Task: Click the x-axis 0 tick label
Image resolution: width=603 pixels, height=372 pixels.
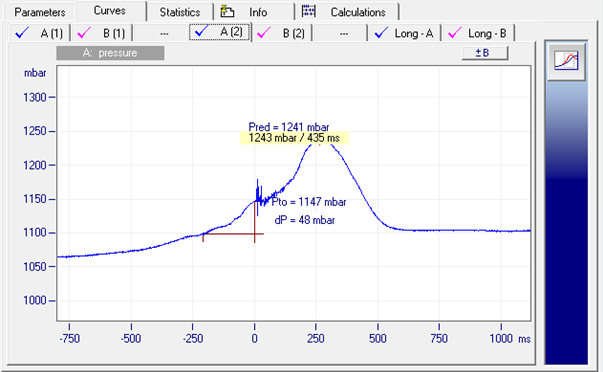Action: click(255, 339)
